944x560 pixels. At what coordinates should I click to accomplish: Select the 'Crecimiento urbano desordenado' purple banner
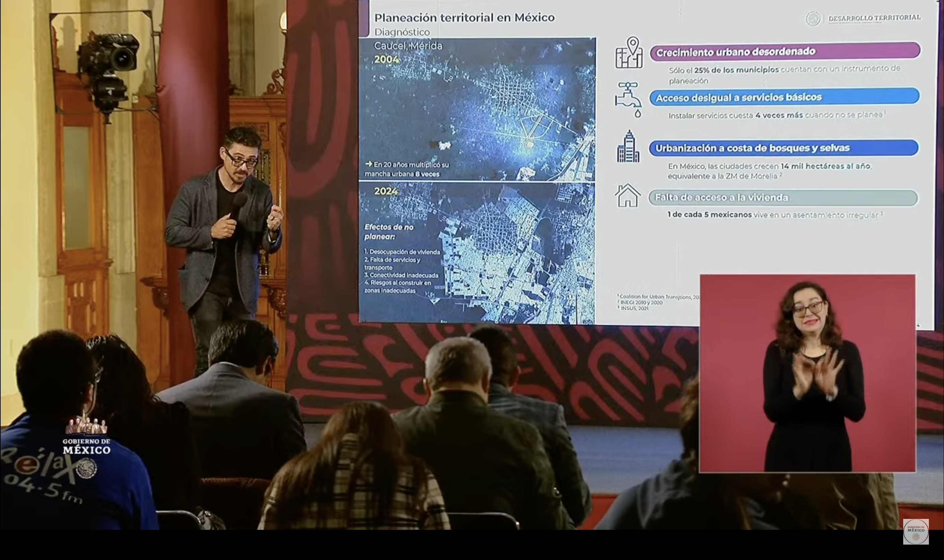coord(784,51)
